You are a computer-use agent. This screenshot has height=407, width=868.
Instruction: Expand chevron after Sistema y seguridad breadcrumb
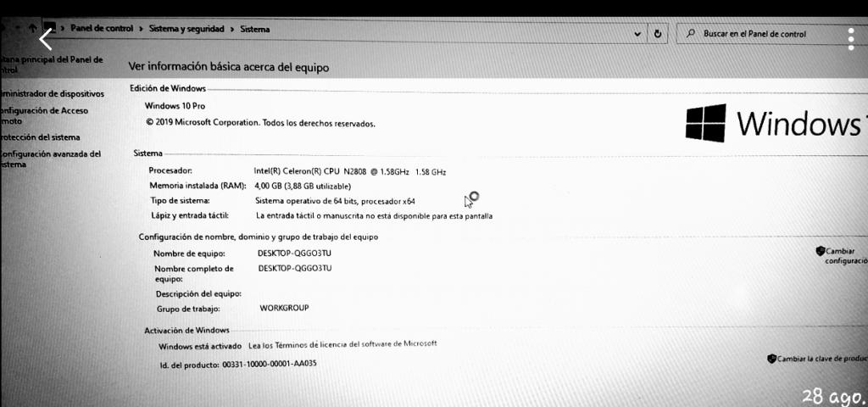point(232,30)
